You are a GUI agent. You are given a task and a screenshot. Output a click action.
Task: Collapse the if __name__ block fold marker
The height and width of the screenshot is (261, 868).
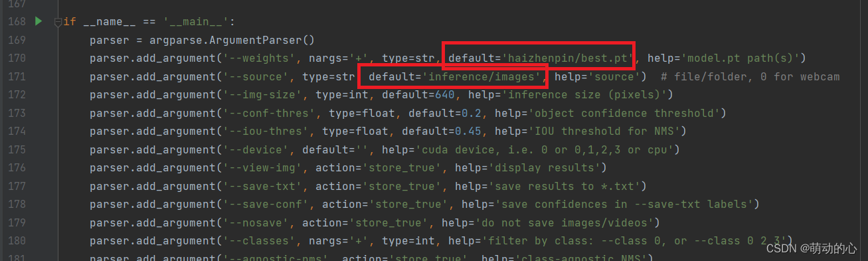click(x=58, y=22)
